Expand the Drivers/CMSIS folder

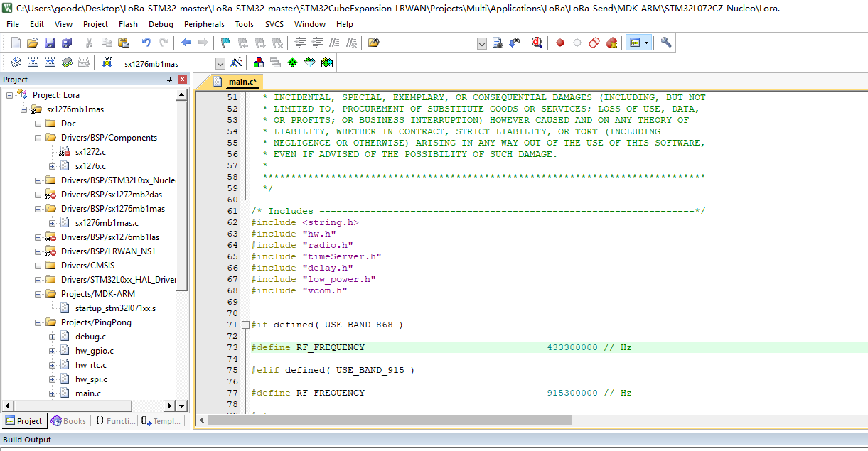(x=38, y=266)
